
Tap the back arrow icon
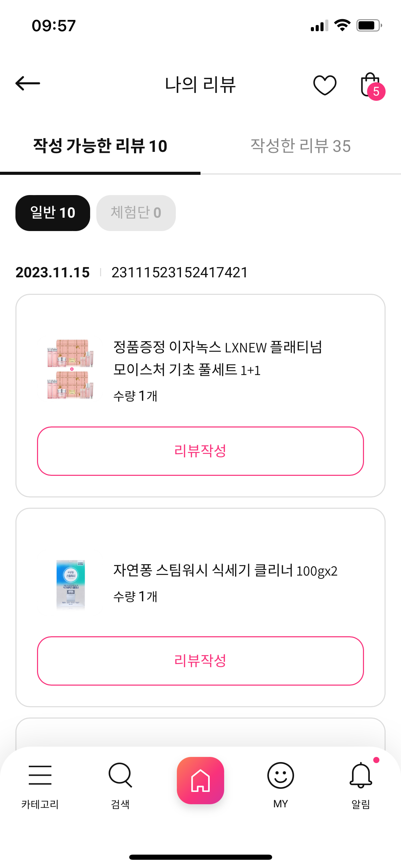tap(28, 83)
